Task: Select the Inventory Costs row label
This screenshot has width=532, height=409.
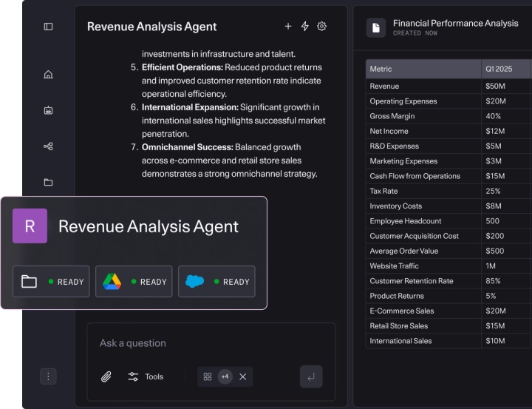Action: coord(396,206)
